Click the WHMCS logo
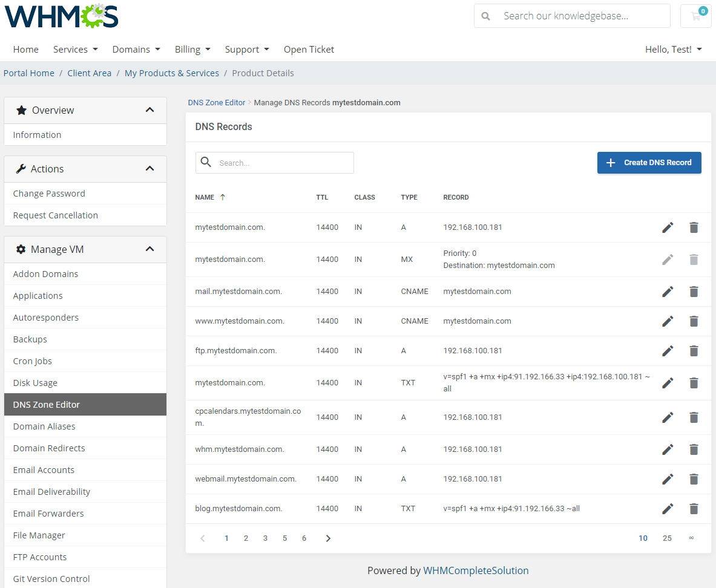The height and width of the screenshot is (588, 716). pyautogui.click(x=61, y=16)
